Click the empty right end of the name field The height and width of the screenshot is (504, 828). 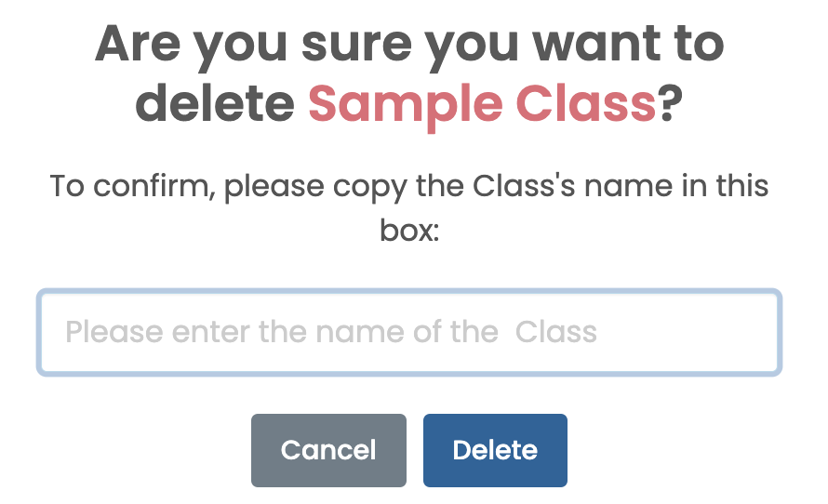tap(707, 333)
